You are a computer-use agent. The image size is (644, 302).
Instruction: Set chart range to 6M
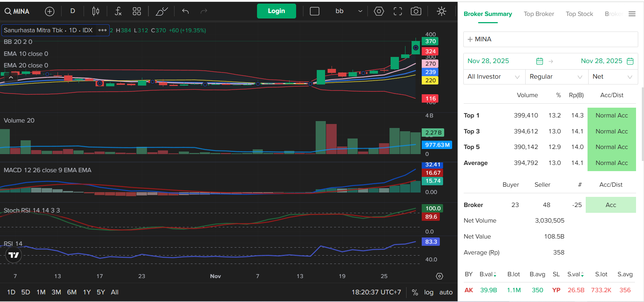[x=72, y=292]
